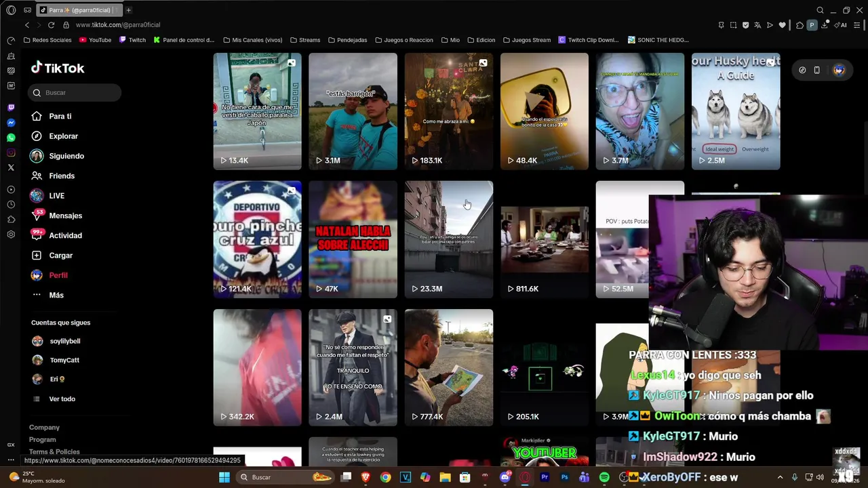The width and height of the screenshot is (868, 488).
Task: Open Spotify from the taskbar
Action: pos(604,477)
